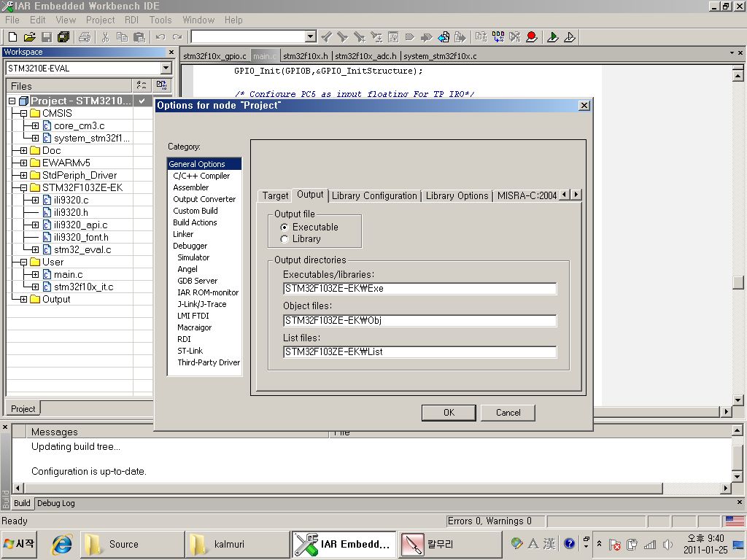
Task: Open the stm32f10x_adc.h editor tab
Action: pyautogui.click(x=365, y=56)
